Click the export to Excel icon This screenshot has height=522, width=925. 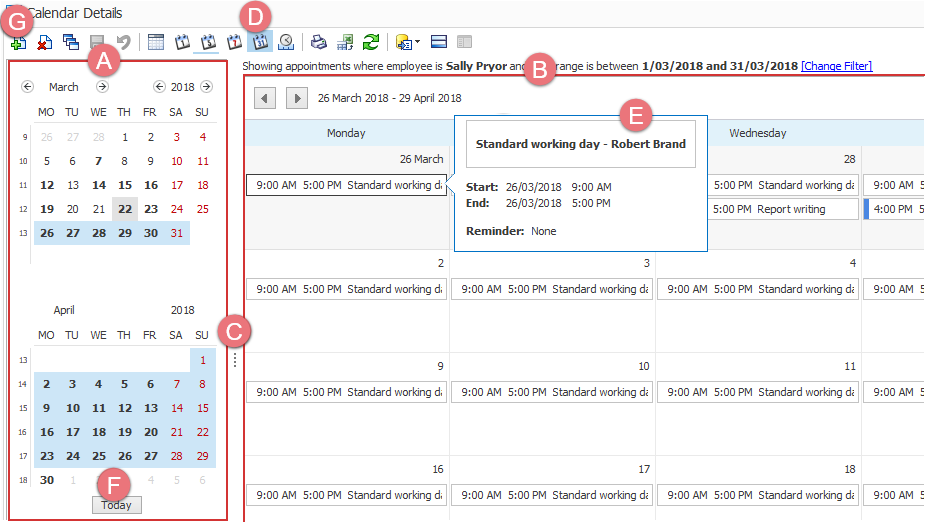pyautogui.click(x=345, y=42)
